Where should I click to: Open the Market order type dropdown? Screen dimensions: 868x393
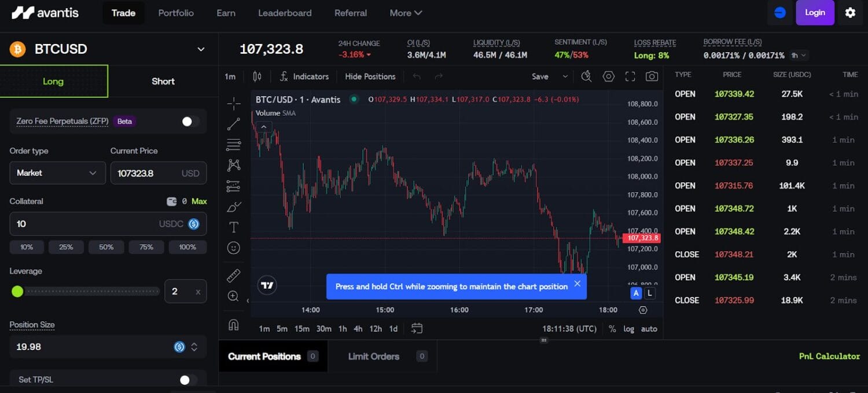tap(57, 173)
